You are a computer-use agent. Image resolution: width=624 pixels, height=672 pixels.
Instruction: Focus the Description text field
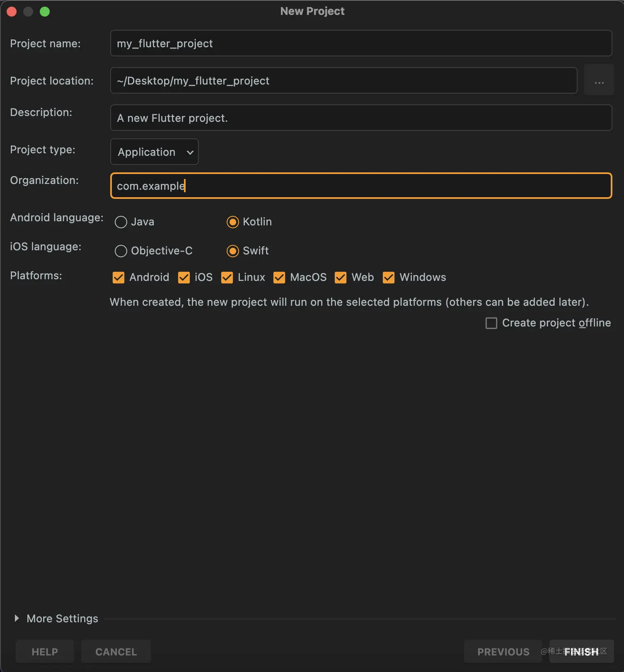(360, 118)
